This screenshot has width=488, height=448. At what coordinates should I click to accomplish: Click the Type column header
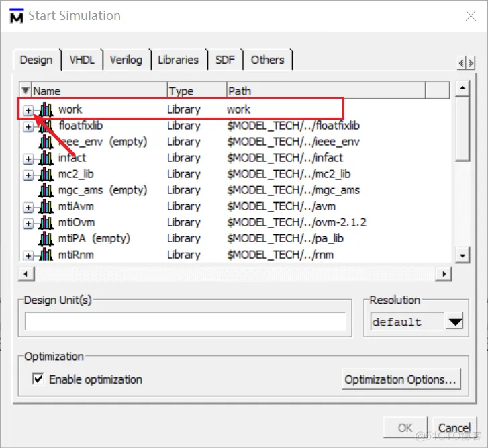click(197, 91)
